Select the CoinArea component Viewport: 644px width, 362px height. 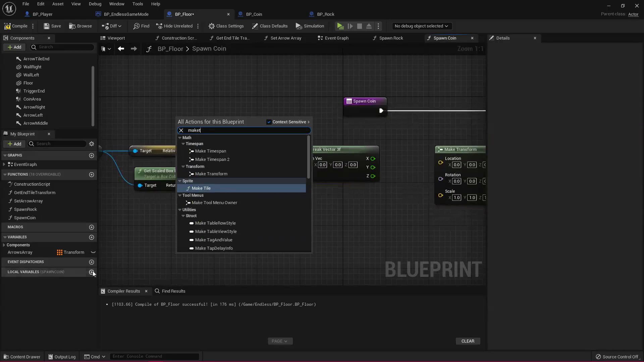[32, 99]
